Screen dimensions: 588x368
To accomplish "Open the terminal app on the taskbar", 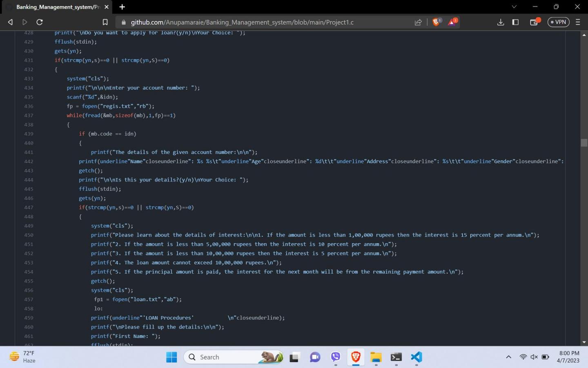I will pyautogui.click(x=396, y=357).
